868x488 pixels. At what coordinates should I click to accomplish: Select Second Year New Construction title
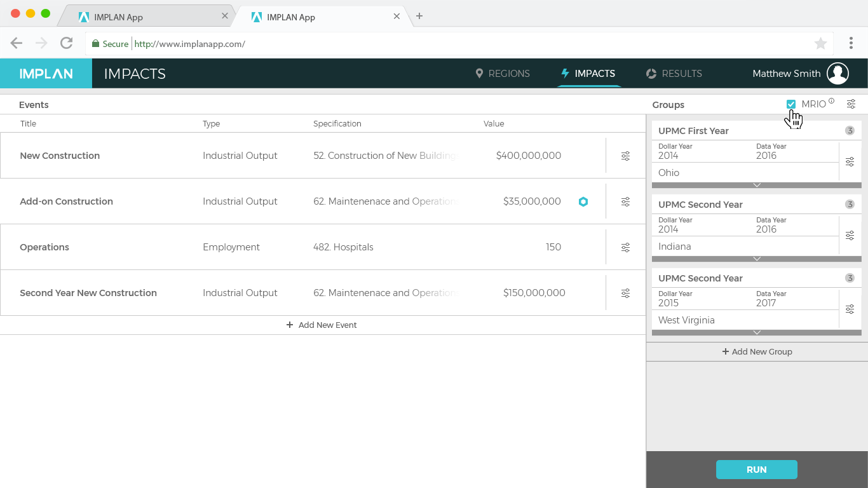pos(88,293)
